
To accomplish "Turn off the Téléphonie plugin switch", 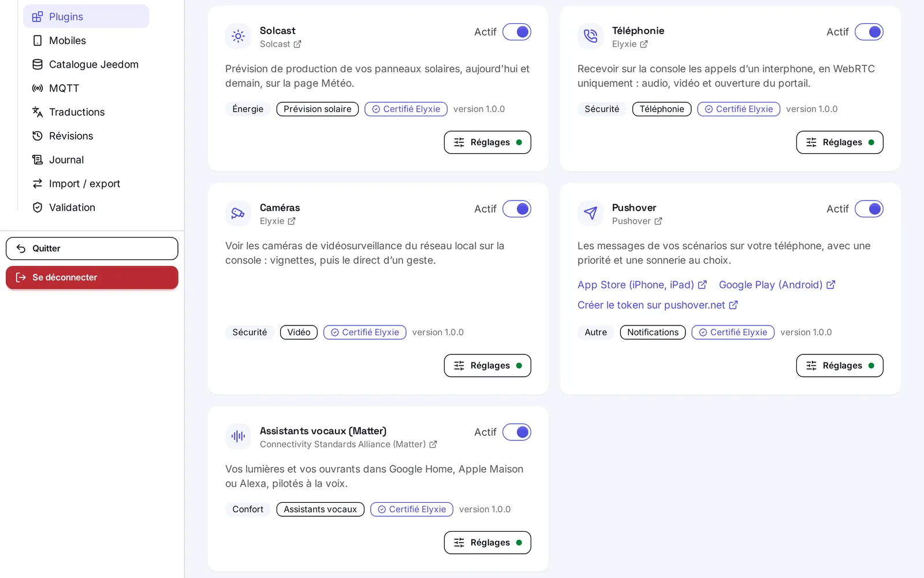I will pos(869,32).
